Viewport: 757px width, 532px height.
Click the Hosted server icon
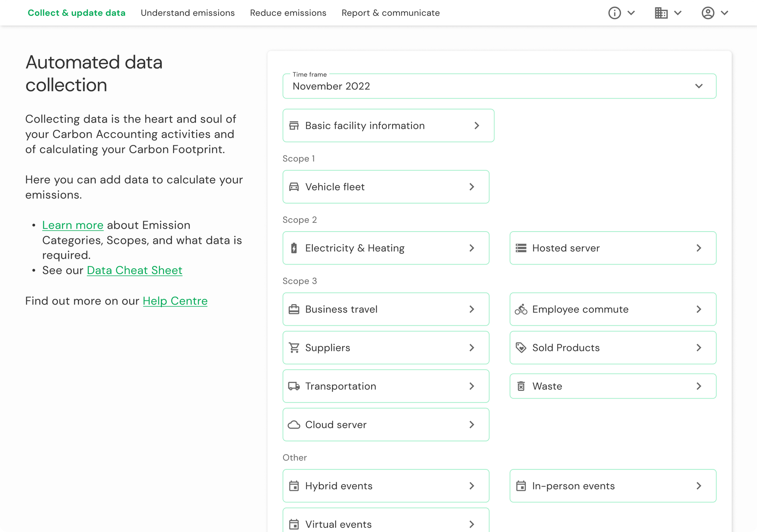[x=522, y=248]
